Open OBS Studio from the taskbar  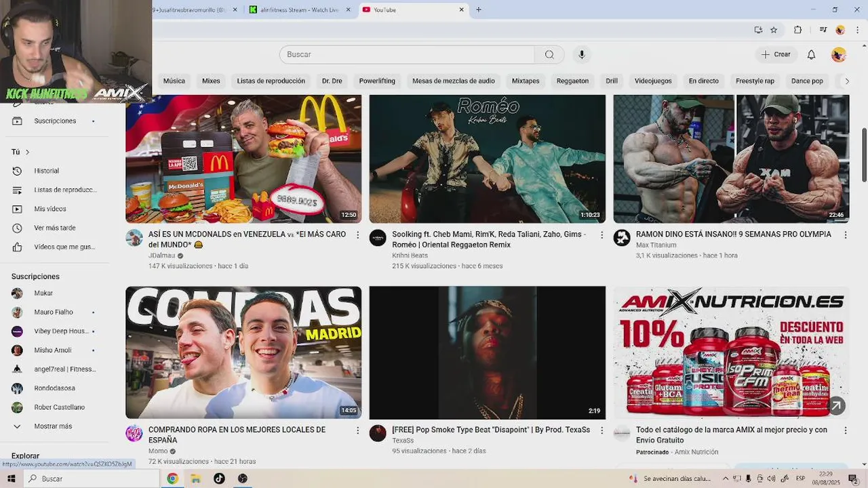pos(243,479)
